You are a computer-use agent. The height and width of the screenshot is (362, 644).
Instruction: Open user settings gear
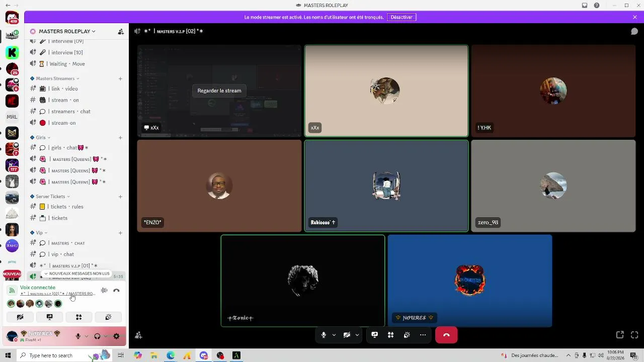point(116,336)
